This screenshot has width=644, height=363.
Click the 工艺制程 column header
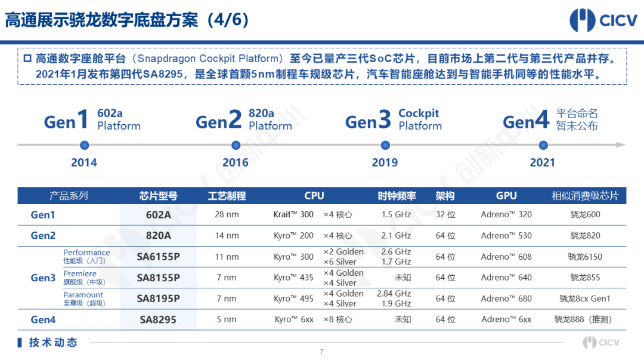pyautogui.click(x=227, y=196)
